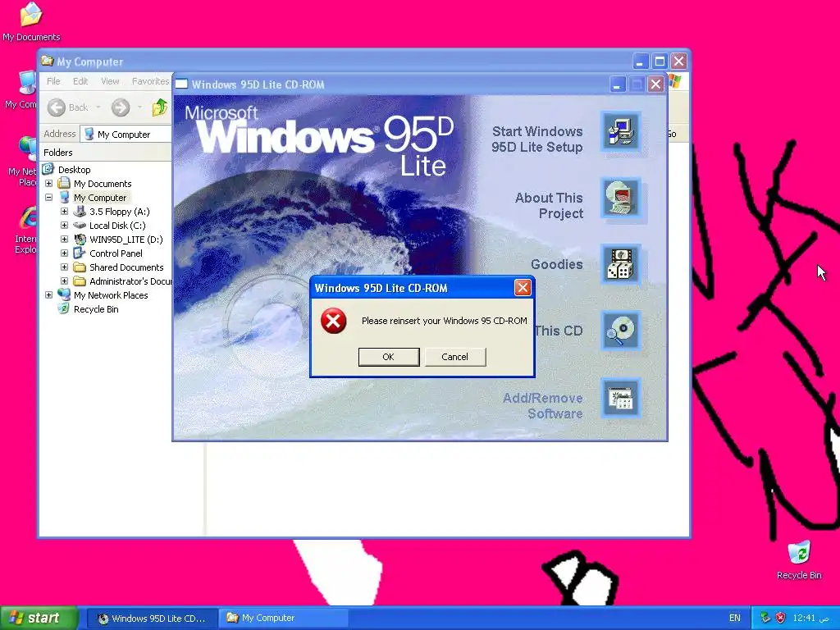This screenshot has height=630, width=840.
Task: Click the CD magnifier icon (This CD)
Action: point(621,331)
